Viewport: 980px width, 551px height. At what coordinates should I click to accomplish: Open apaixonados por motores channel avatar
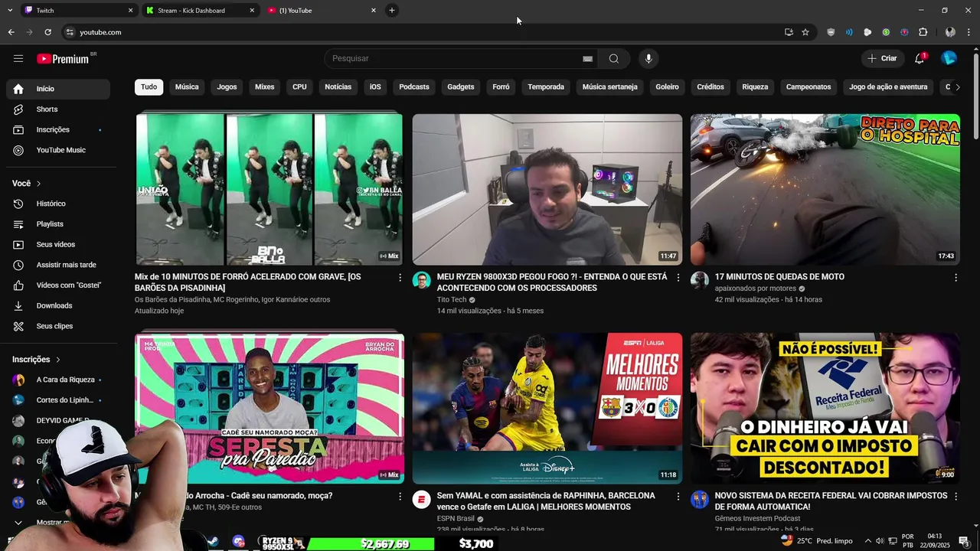tap(700, 280)
